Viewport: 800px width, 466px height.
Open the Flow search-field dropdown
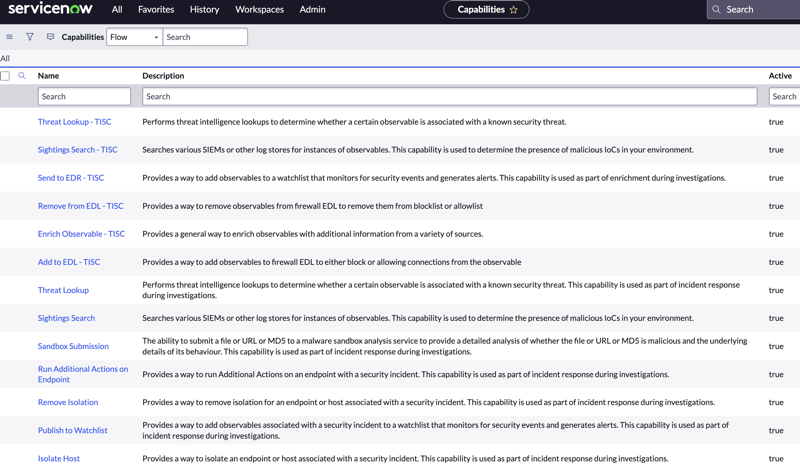tap(134, 37)
